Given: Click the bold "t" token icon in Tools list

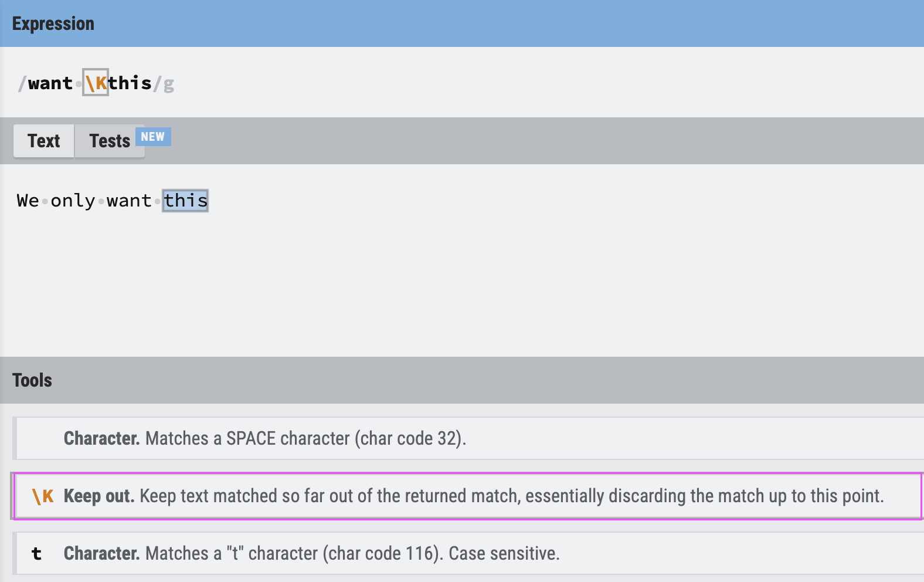Looking at the screenshot, I should point(36,553).
